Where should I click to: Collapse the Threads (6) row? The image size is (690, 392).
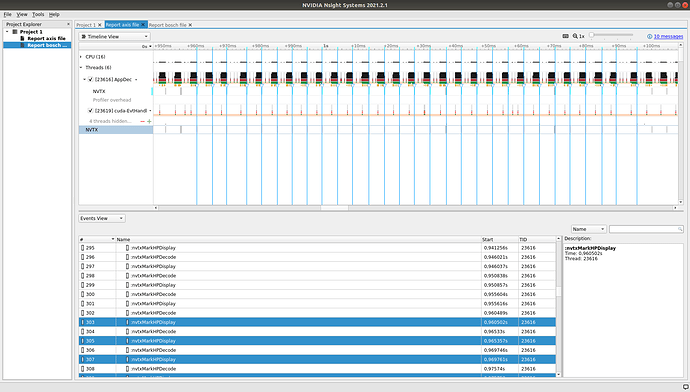point(81,68)
